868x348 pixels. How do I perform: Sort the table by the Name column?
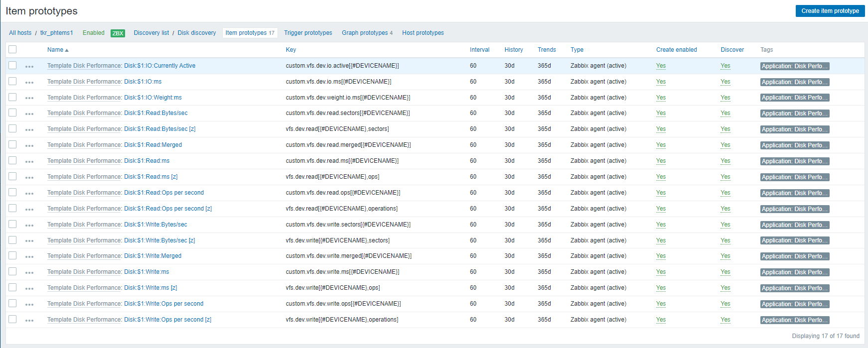(55, 50)
